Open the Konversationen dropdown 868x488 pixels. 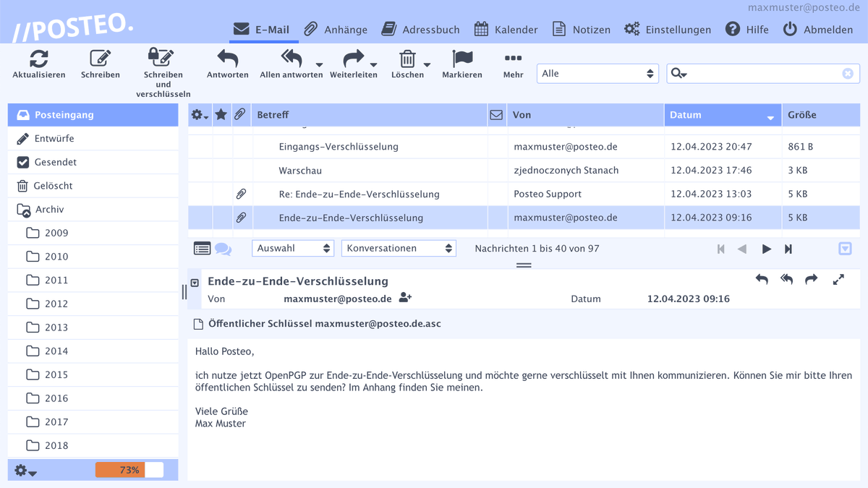point(399,248)
